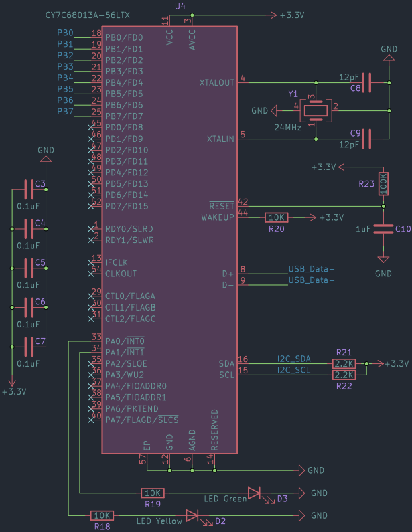Select capacitor C4 symbol
The width and height of the screenshot is (412, 532).
click(29, 229)
